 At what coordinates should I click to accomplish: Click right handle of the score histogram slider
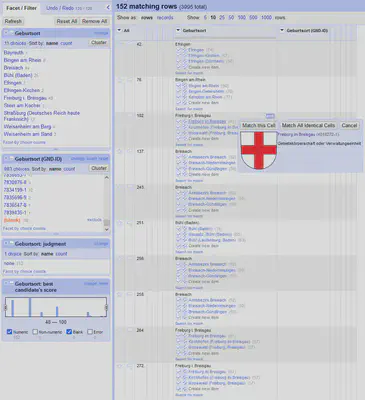(106, 307)
